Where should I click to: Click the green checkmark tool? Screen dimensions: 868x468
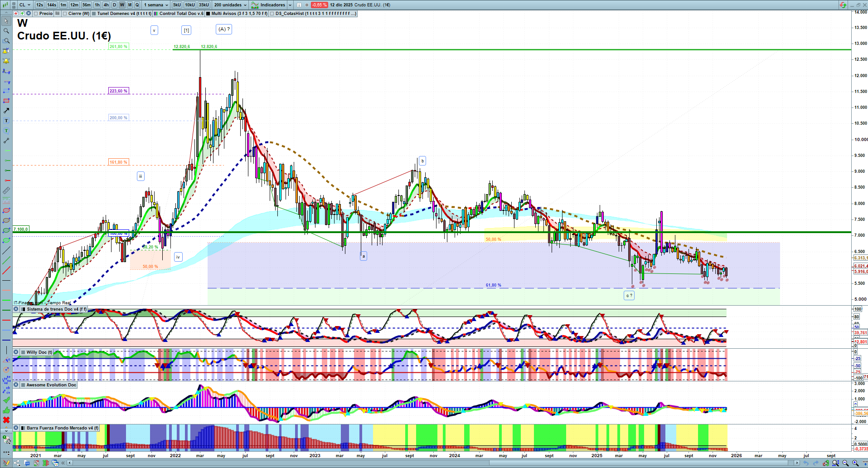click(6, 400)
